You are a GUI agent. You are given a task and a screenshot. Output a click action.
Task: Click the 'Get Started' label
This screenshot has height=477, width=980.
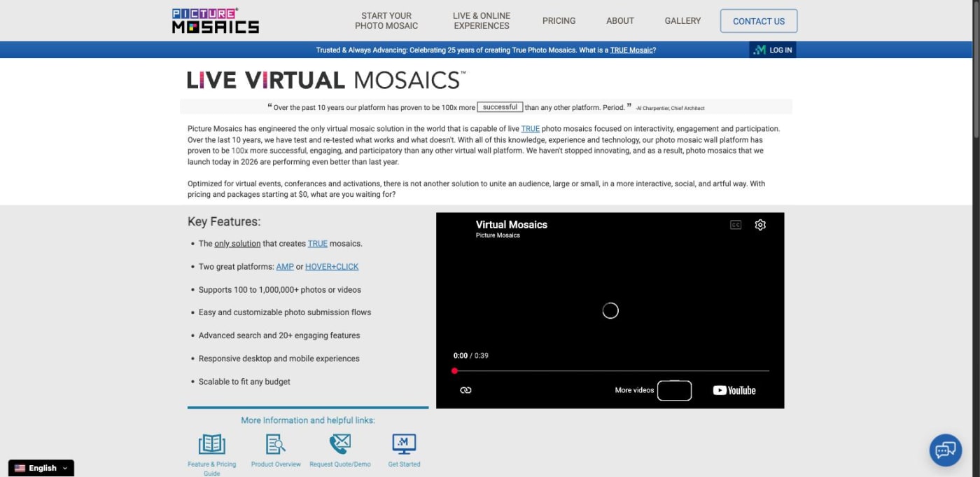click(404, 464)
